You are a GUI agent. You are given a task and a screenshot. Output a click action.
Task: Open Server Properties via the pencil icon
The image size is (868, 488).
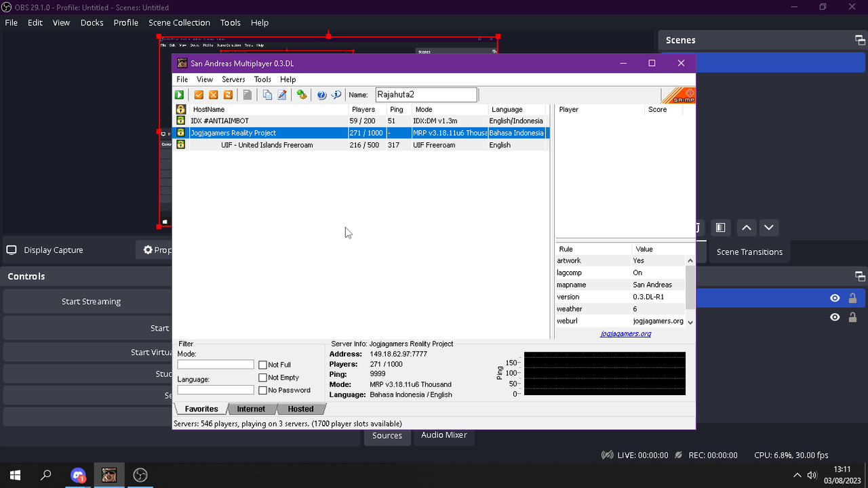coord(282,95)
